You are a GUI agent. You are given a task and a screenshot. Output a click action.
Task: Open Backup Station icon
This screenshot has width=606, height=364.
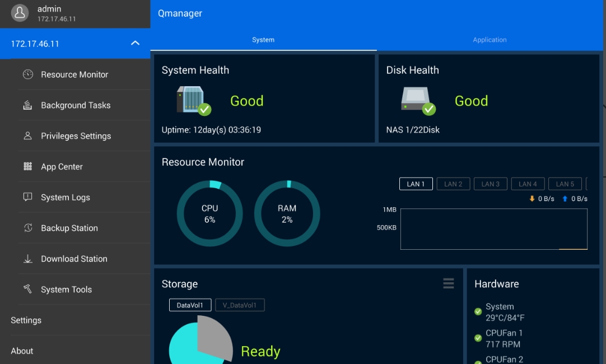click(x=27, y=228)
